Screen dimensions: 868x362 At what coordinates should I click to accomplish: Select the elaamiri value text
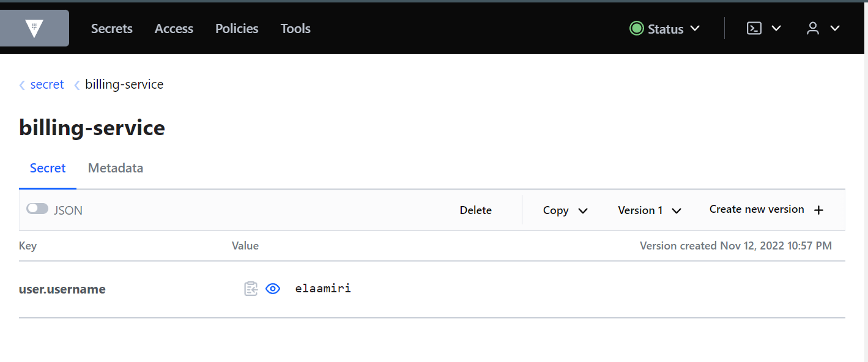[323, 288]
